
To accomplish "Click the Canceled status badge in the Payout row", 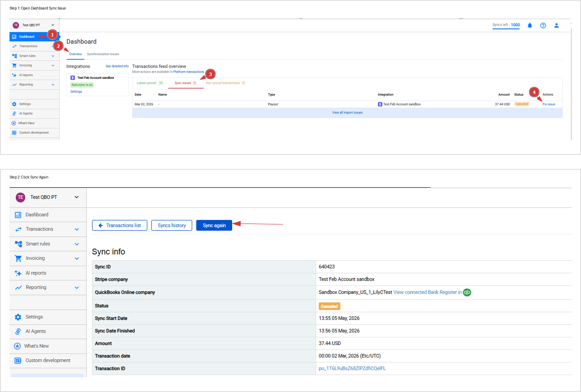I will click(x=522, y=104).
